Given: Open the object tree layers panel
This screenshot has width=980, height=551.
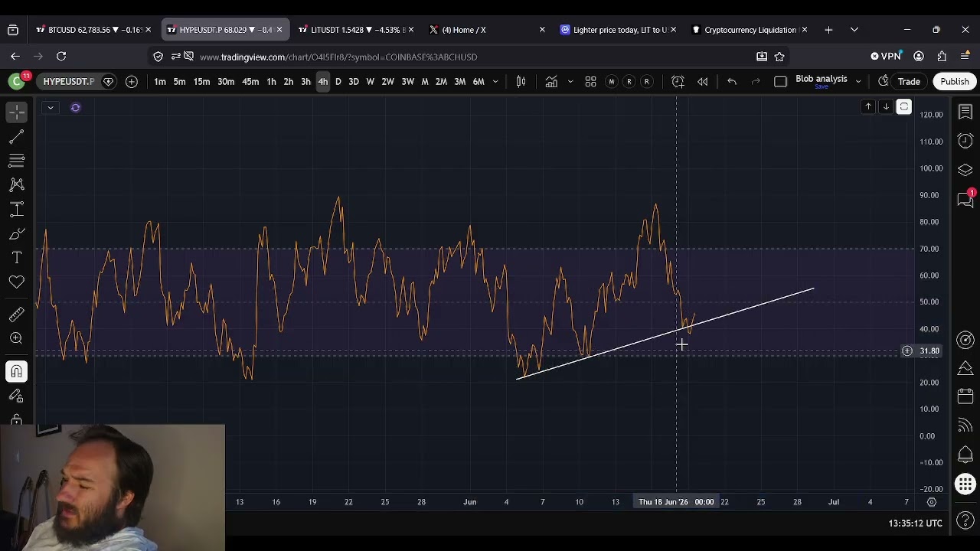Looking at the screenshot, I should 965,170.
